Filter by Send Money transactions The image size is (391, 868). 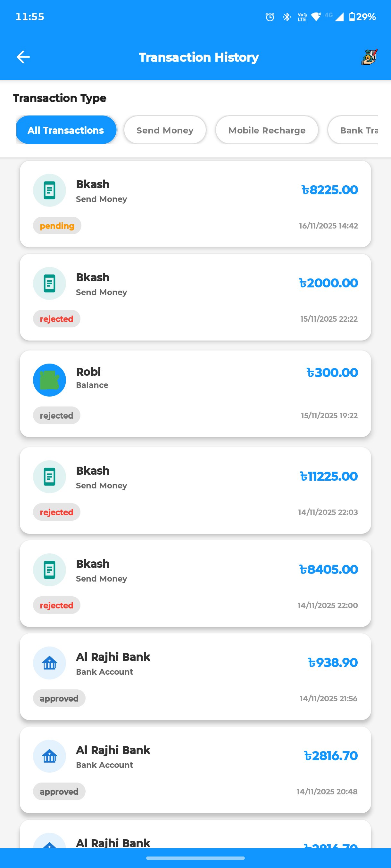pos(165,130)
